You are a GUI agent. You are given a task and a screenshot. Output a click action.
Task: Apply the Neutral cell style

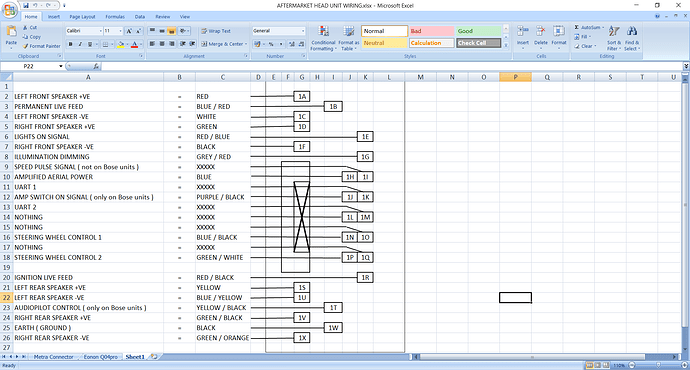(384, 43)
